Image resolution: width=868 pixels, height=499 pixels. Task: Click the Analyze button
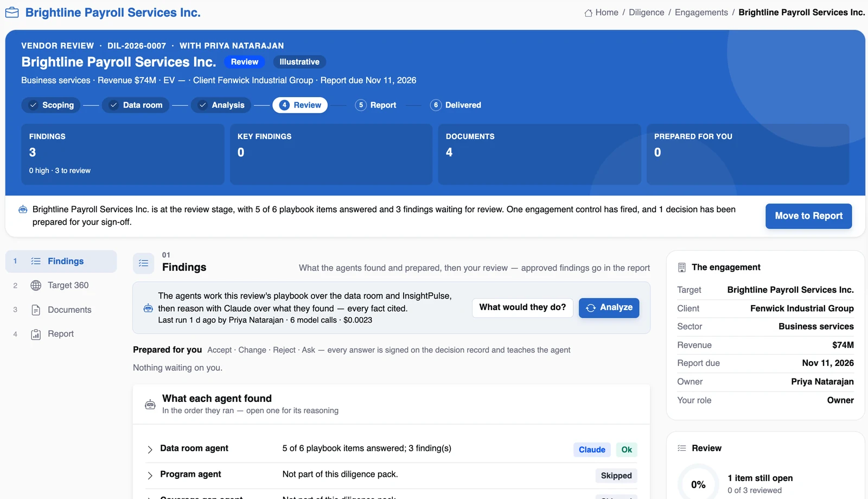click(609, 308)
